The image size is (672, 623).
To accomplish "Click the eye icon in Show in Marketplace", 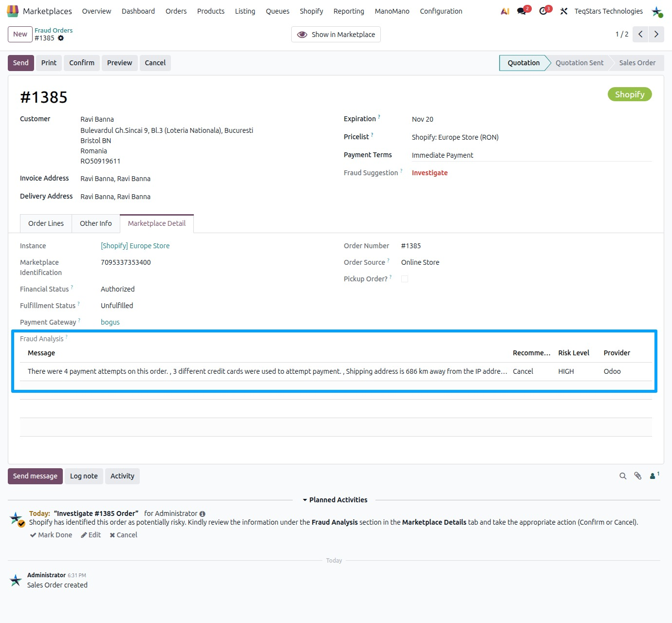I will (302, 35).
